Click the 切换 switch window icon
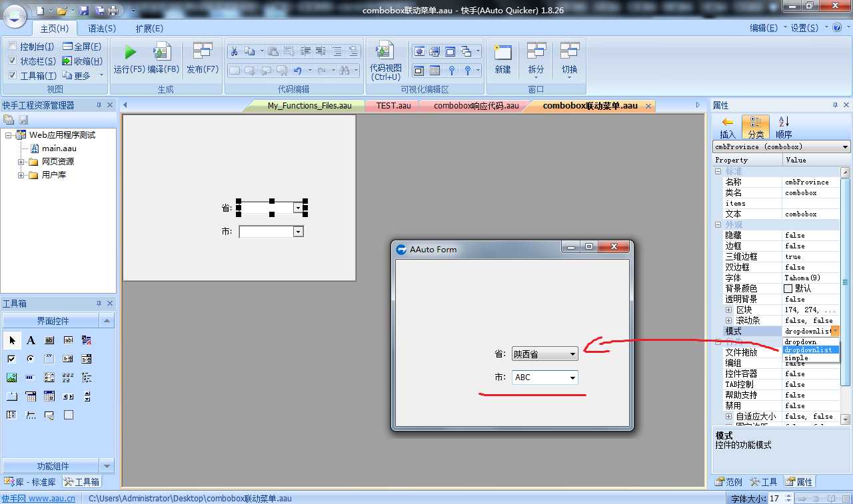The image size is (853, 504). (x=569, y=61)
